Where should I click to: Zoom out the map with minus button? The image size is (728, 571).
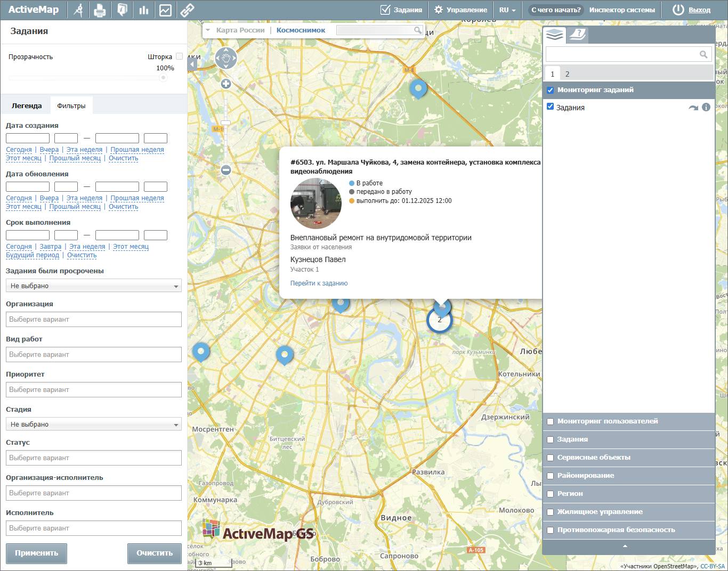click(x=226, y=170)
